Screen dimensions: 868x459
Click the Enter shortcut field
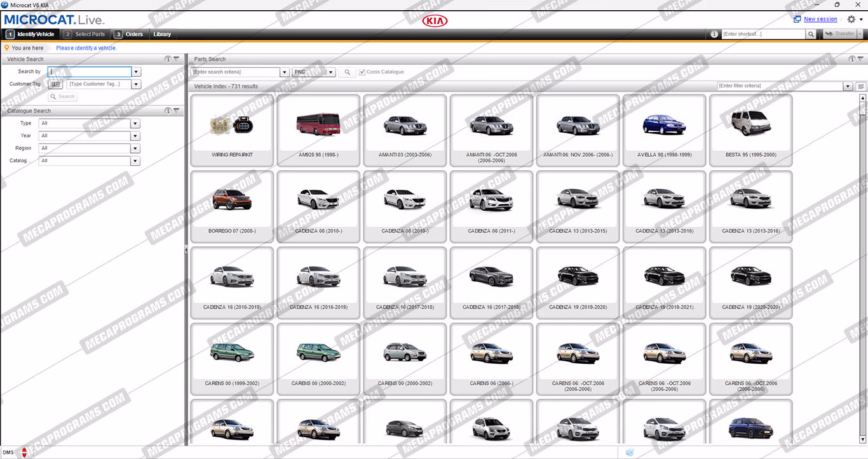[764, 34]
